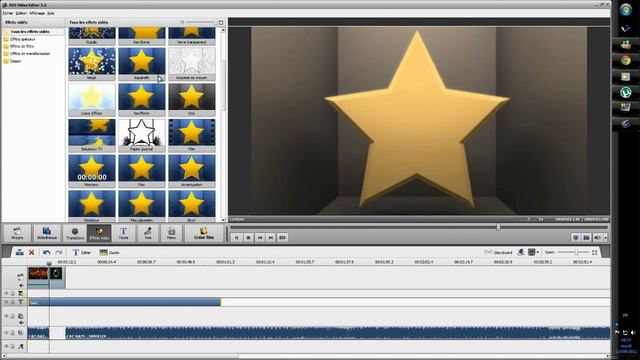640x360 pixels.
Task: Open the Fichier menu
Action: point(7,13)
